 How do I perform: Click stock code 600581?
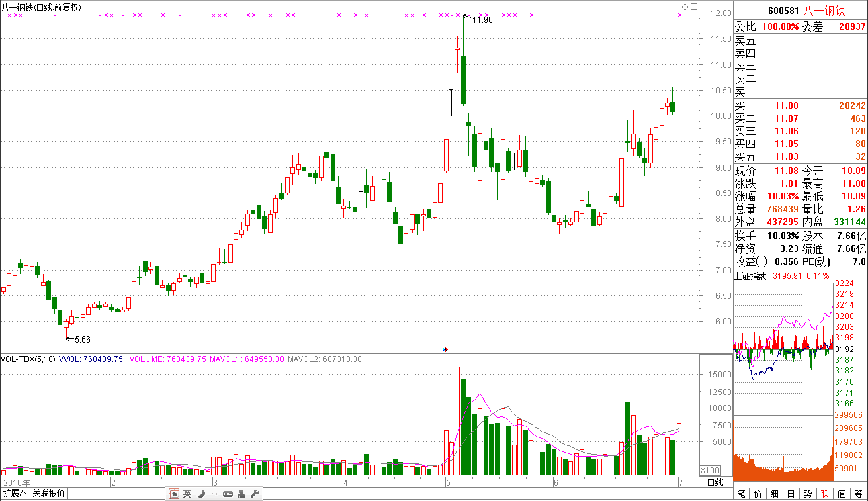tap(783, 11)
